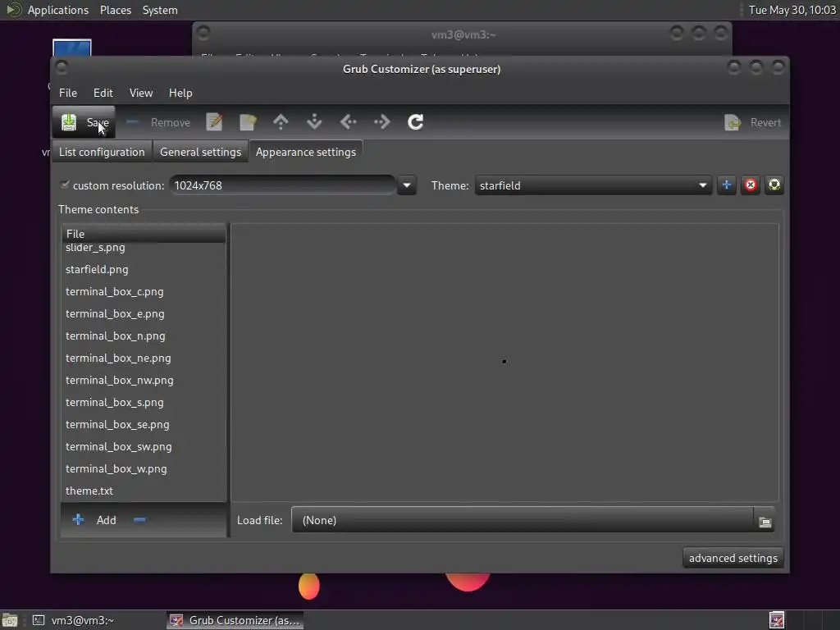This screenshot has height=630, width=840.
Task: Open the System menu in top panel
Action: 160,10
